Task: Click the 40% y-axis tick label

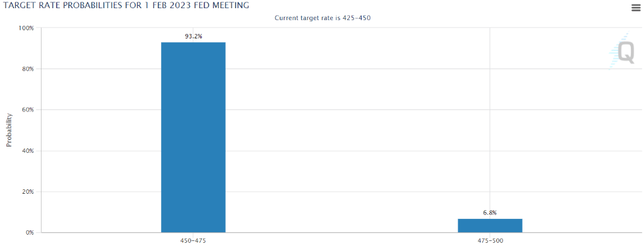Action: [x=28, y=151]
